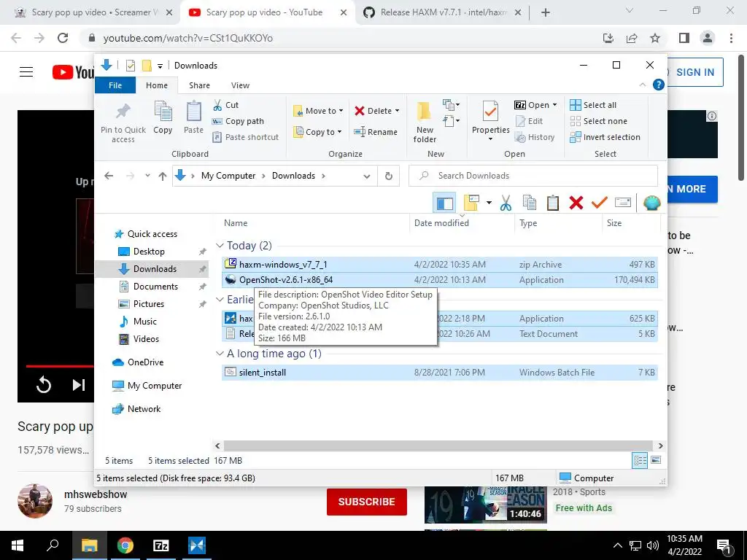Open Documents in Quick access
747x560 pixels.
click(x=155, y=286)
